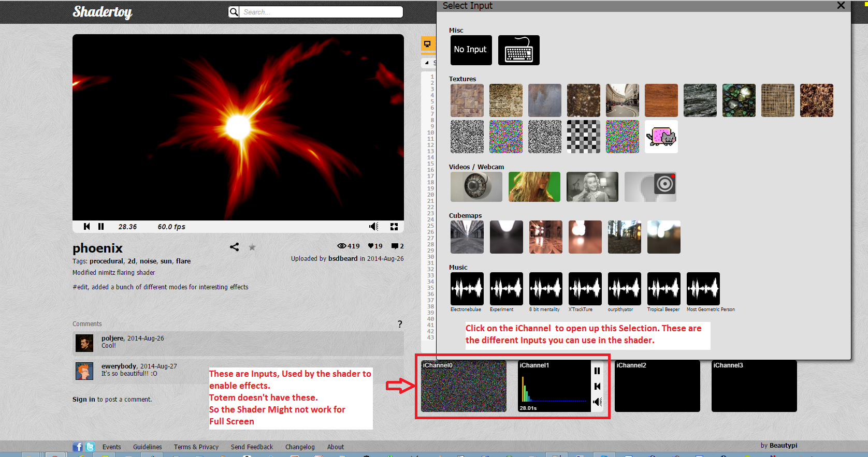Pause the shader preview playback
Viewport: 868px width, 457px height.
click(x=101, y=227)
